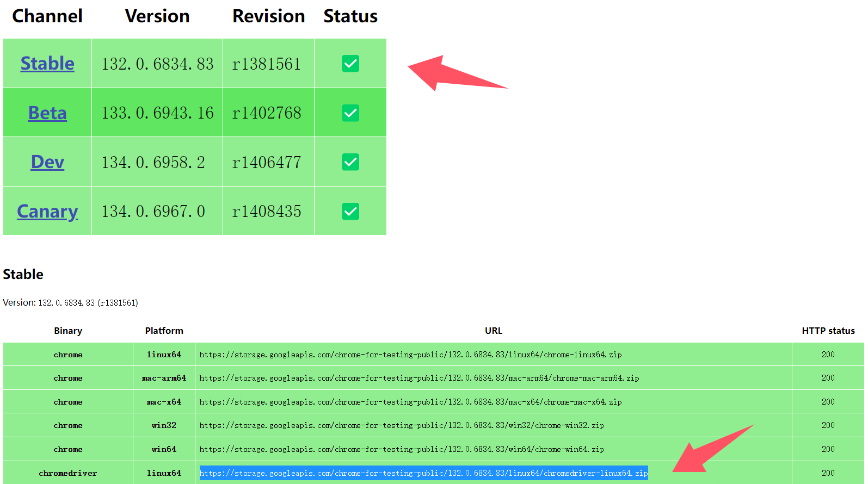Viewport: 868px width, 484px height.
Task: Click the highlighted chromedriver-linux64.zip URL
Action: coord(423,473)
